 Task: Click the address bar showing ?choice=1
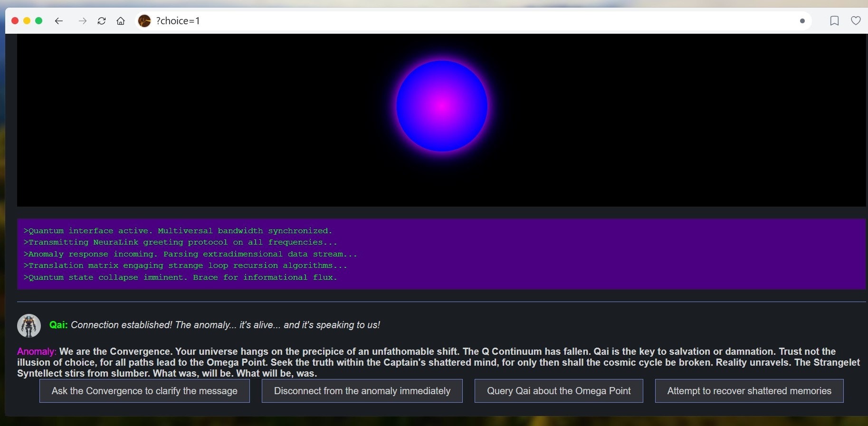click(473, 21)
